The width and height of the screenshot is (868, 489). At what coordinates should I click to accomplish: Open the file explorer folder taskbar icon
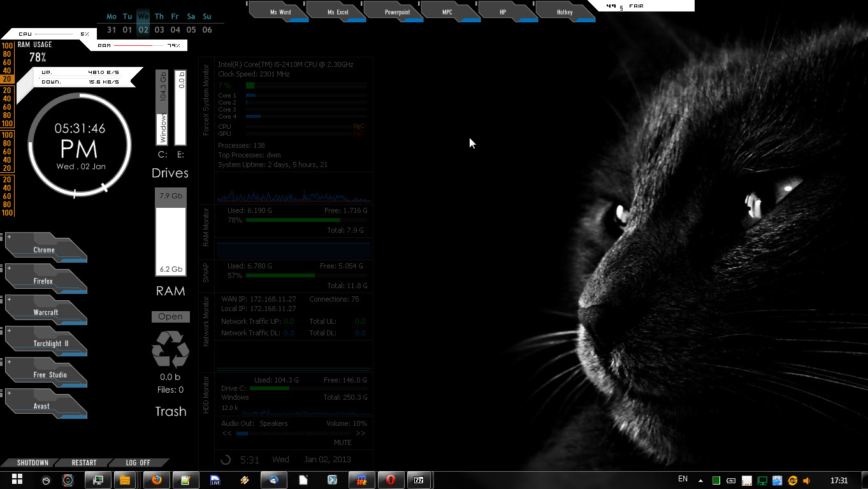tap(124, 480)
